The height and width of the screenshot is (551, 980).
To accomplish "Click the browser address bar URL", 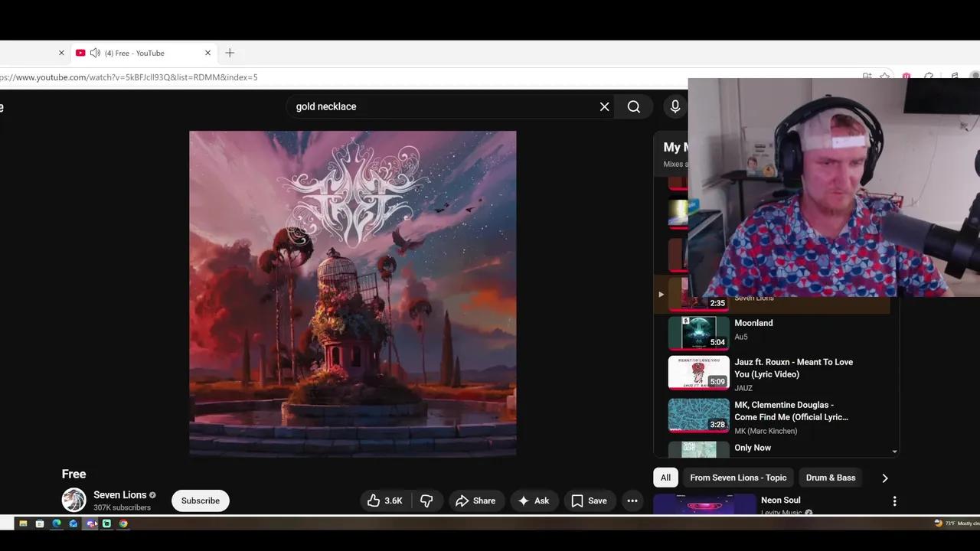I will 129,77.
